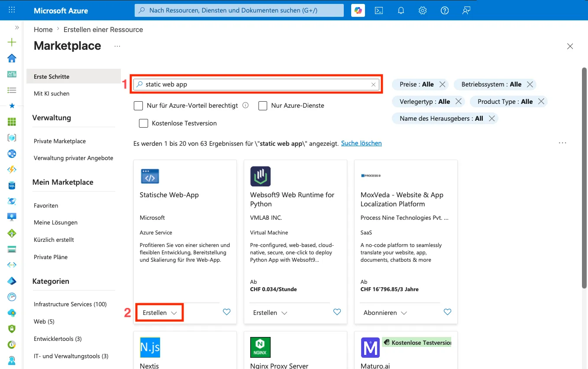Favorite the MoxVeda card with heart icon
Viewport: 588px width, 369px height.
448,312
